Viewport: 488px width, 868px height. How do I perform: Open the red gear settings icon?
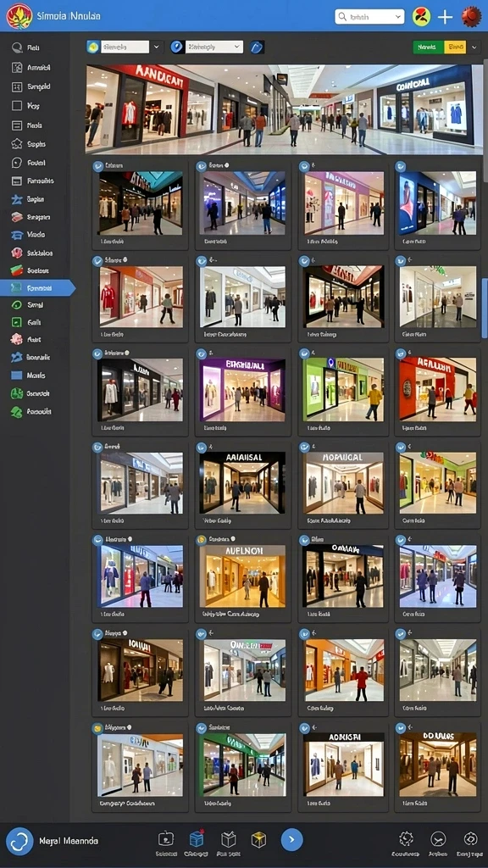(x=471, y=17)
